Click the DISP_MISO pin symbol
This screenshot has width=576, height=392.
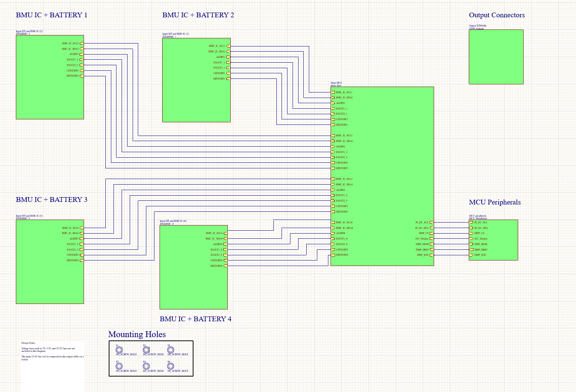[472, 249]
